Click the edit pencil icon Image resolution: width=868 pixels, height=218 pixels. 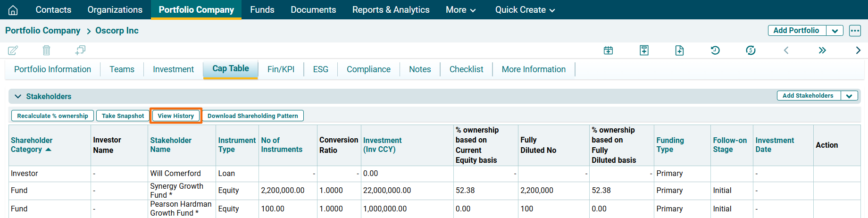pos(13,50)
